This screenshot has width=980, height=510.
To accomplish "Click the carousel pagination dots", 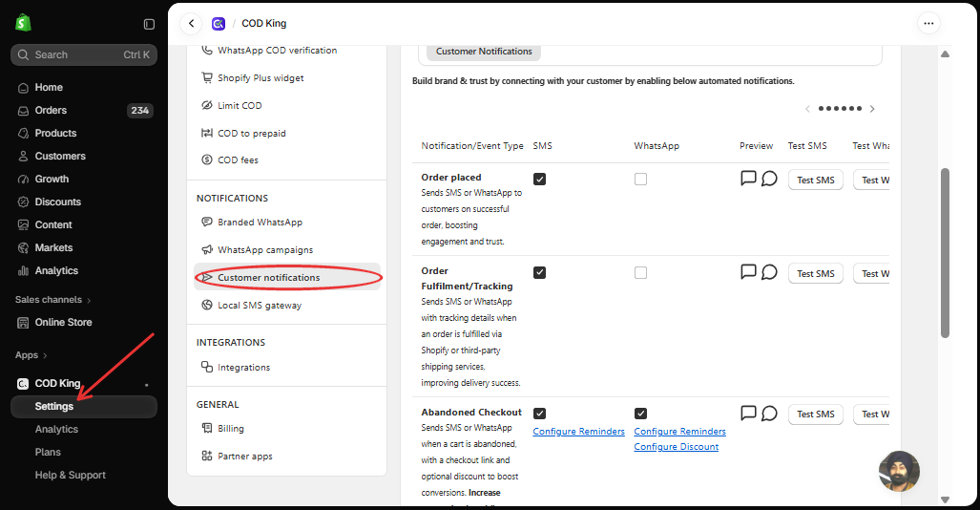I will click(840, 109).
